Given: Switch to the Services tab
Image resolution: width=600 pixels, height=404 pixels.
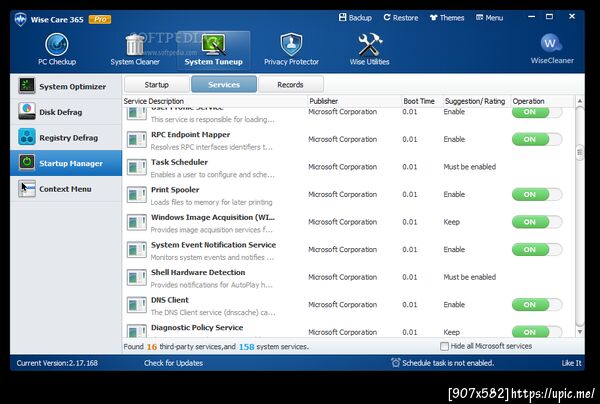Looking at the screenshot, I should tap(224, 84).
